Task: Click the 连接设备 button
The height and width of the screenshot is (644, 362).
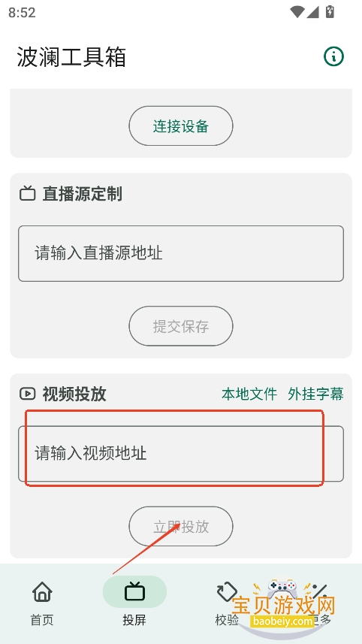Action: (181, 125)
